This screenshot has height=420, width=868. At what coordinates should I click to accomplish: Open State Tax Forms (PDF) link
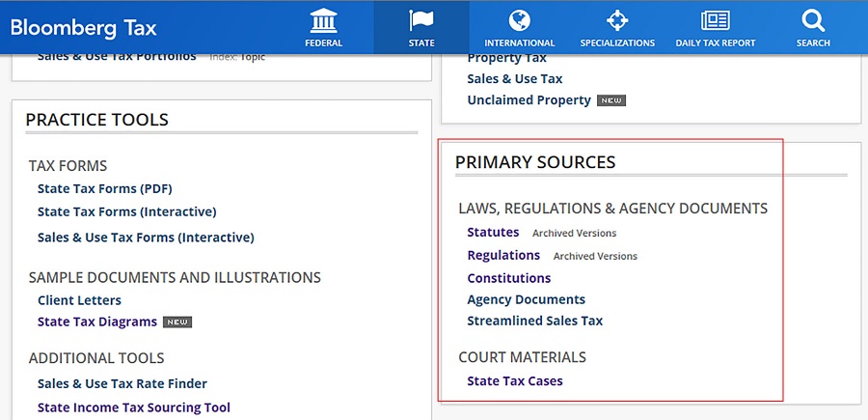104,188
